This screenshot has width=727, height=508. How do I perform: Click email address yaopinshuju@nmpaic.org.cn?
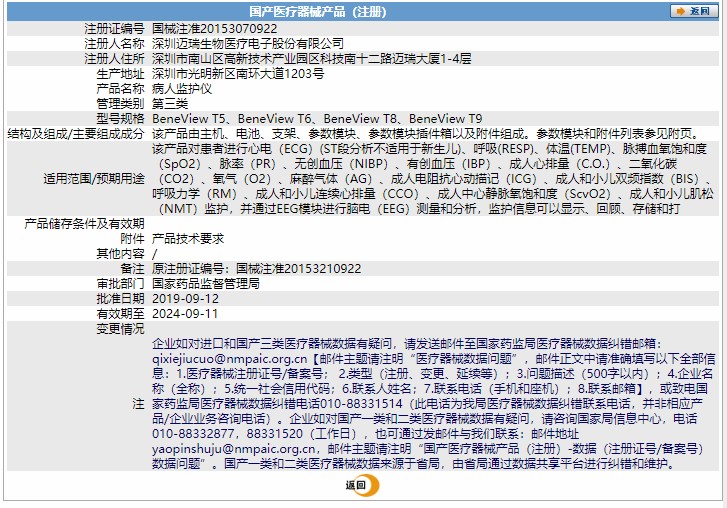(x=234, y=449)
